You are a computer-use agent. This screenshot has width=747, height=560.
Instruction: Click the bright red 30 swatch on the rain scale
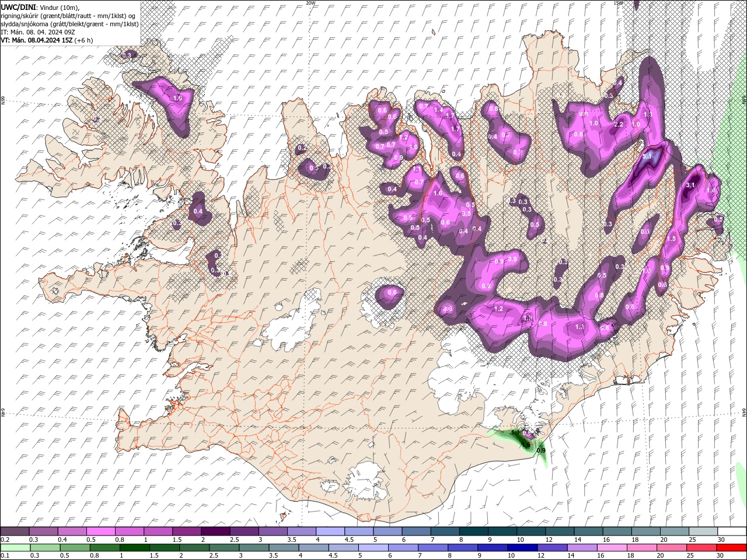pyautogui.click(x=732, y=548)
